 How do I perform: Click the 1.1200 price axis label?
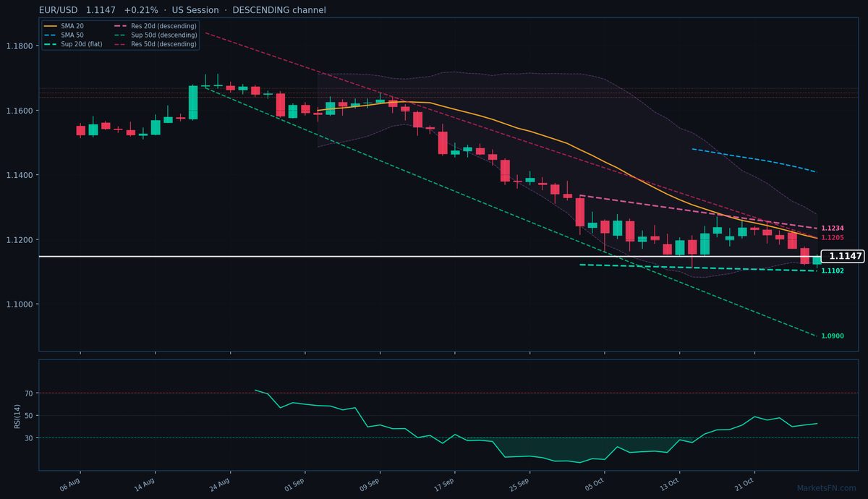click(x=20, y=240)
